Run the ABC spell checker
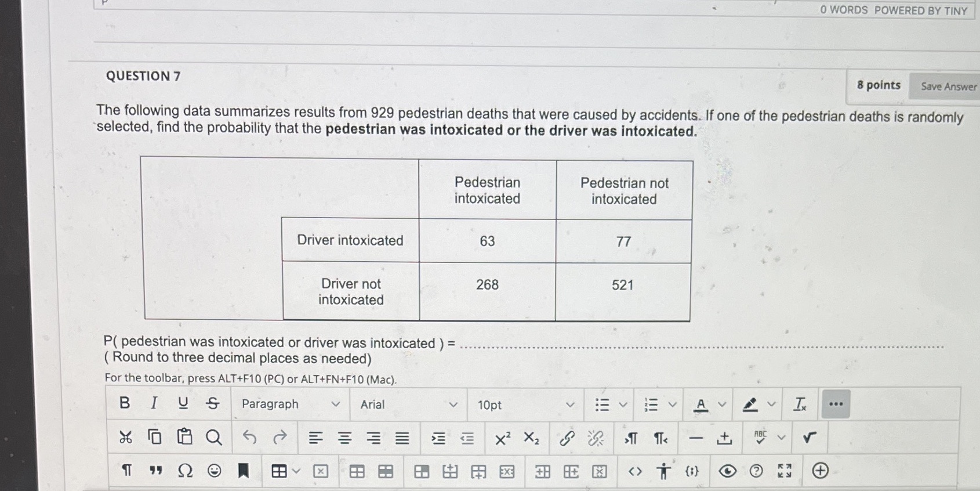Screen dimensions: 980x491 [x=760, y=437]
